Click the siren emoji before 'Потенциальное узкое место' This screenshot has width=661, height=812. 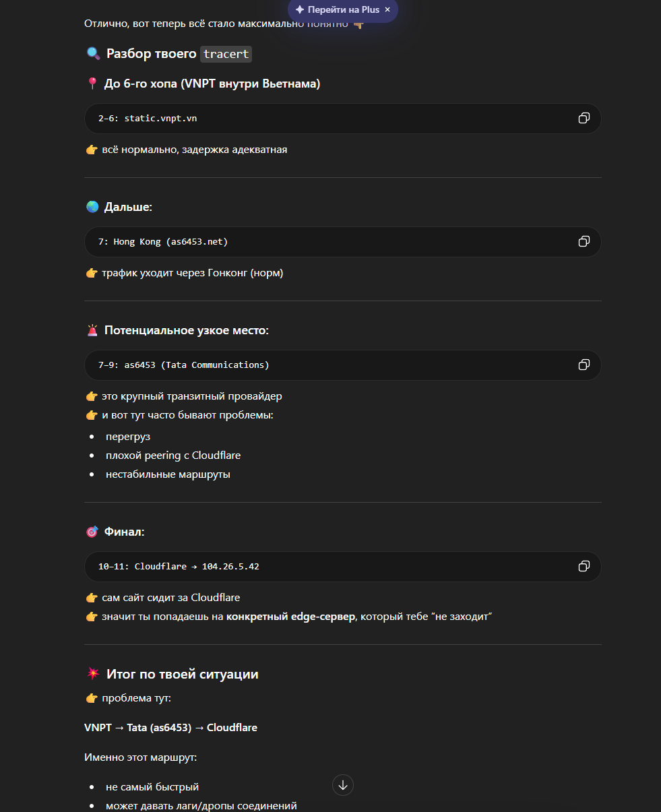click(x=92, y=330)
